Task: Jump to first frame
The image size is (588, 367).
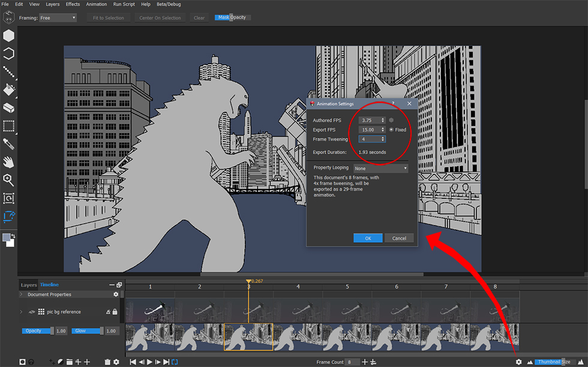Action: pyautogui.click(x=133, y=362)
